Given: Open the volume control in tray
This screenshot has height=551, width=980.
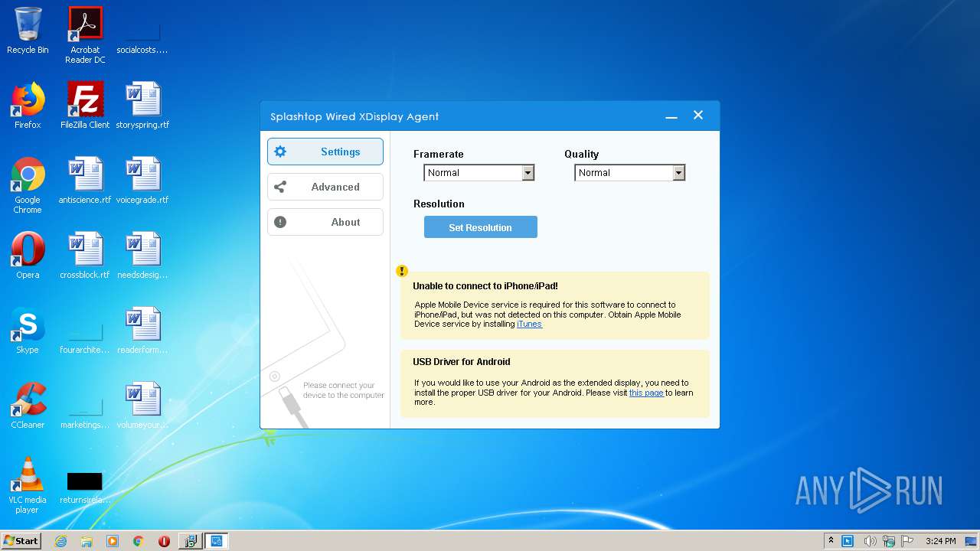Looking at the screenshot, I should tap(870, 541).
